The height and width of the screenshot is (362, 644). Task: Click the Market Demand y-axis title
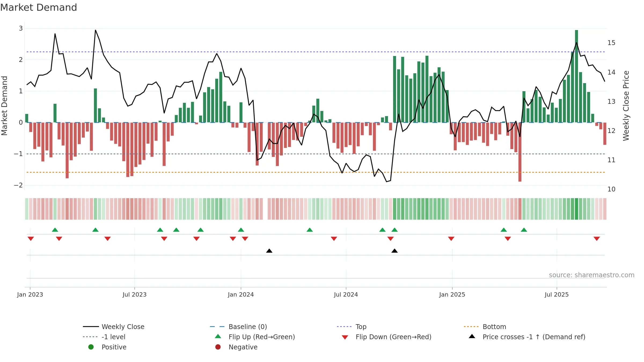4,106
